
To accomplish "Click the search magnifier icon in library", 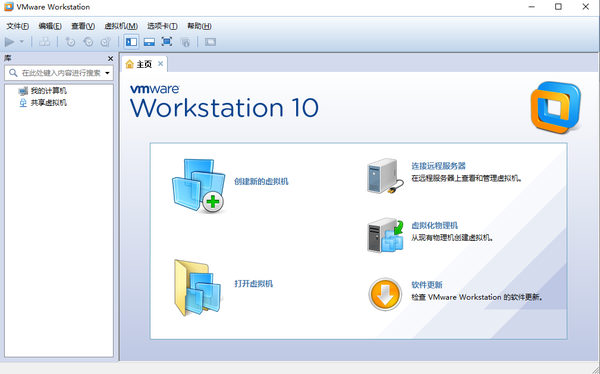I will click(x=13, y=73).
